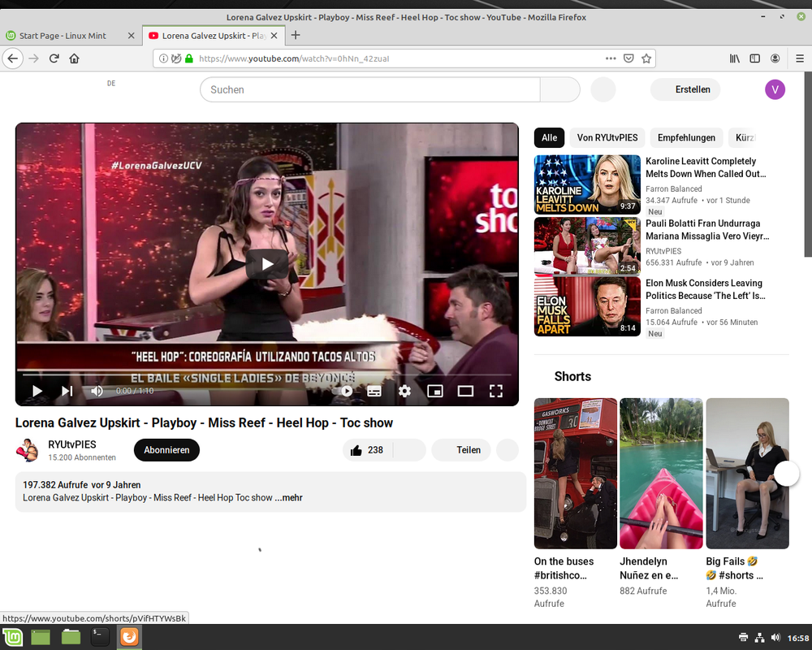Viewport: 812px width, 650px height.
Task: Click the large center play overlay
Action: [266, 264]
